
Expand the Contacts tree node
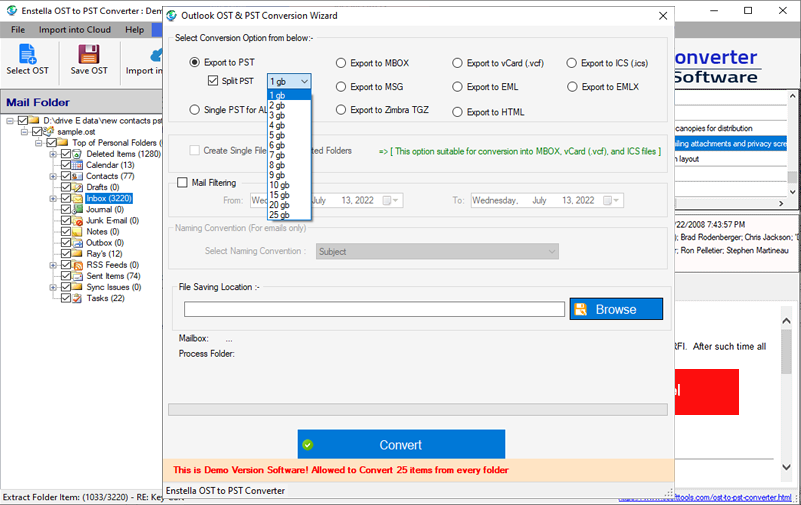[53, 176]
